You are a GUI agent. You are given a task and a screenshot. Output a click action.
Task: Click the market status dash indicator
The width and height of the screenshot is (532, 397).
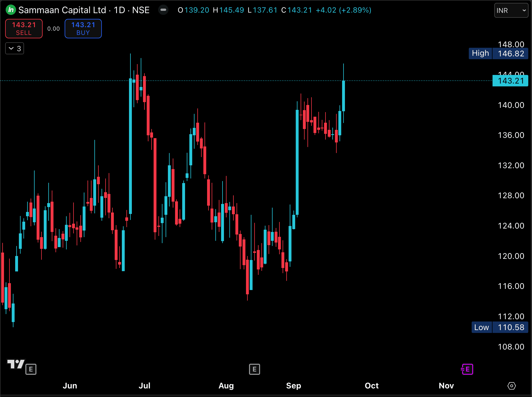[163, 10]
